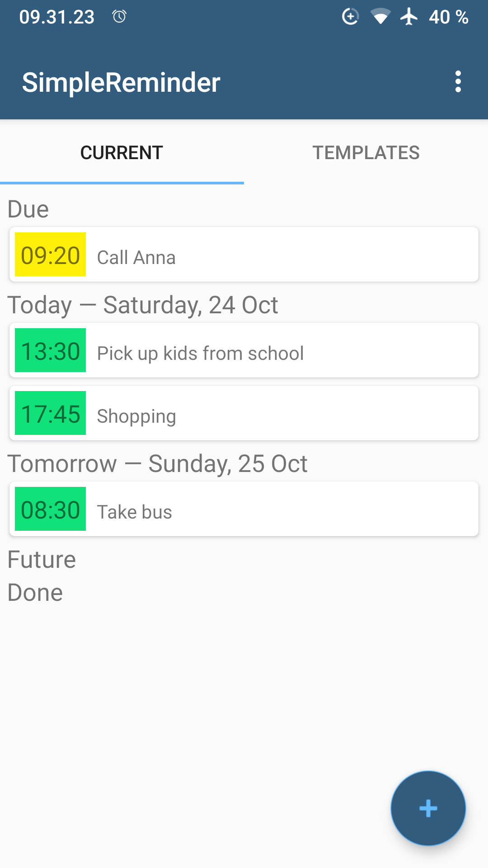
Task: Tap the alarm clock status icon
Action: click(119, 17)
